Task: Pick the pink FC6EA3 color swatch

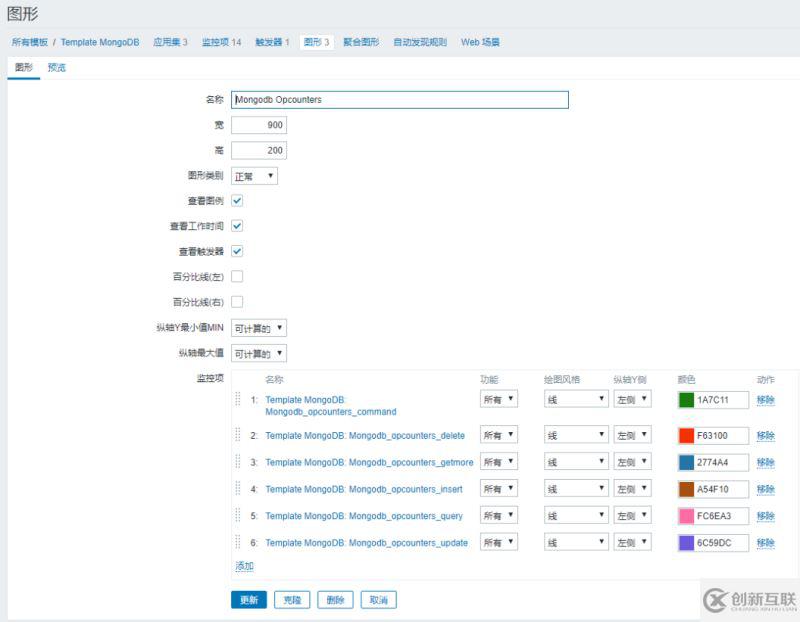Action: [686, 516]
